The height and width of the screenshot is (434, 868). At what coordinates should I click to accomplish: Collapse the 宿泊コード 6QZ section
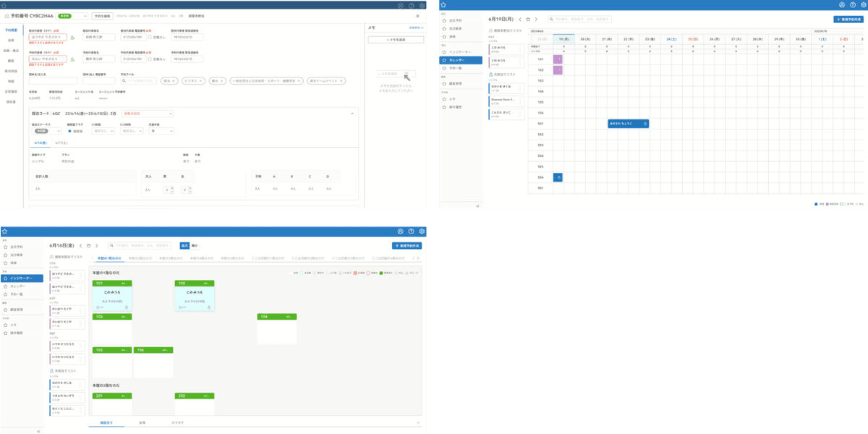(352, 114)
